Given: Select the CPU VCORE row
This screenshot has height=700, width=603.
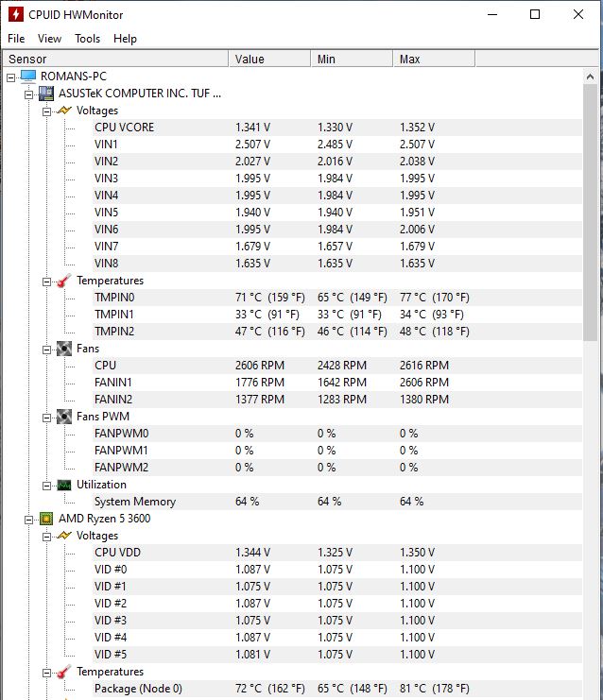Looking at the screenshot, I should coord(337,128).
